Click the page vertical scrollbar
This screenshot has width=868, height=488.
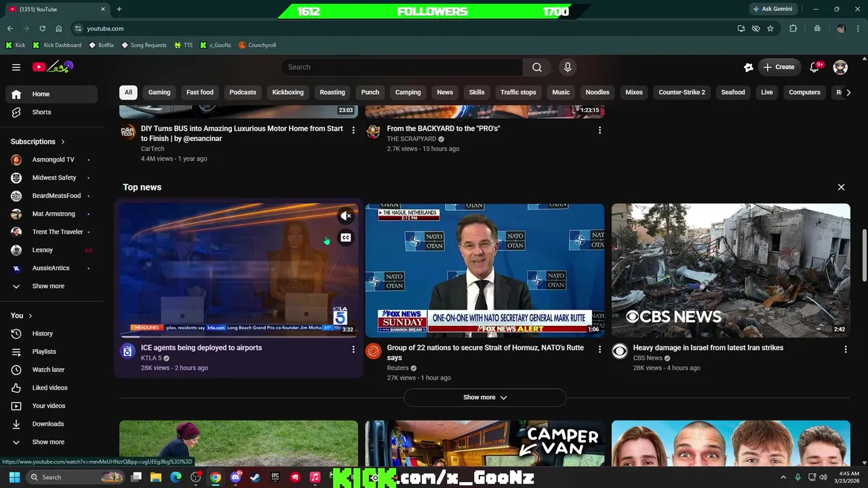tap(864, 255)
